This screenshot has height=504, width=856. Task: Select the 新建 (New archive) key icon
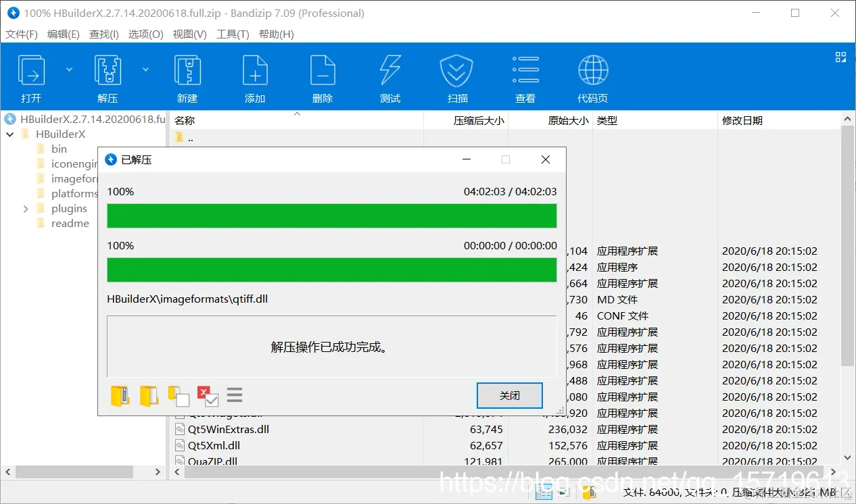pos(187,76)
